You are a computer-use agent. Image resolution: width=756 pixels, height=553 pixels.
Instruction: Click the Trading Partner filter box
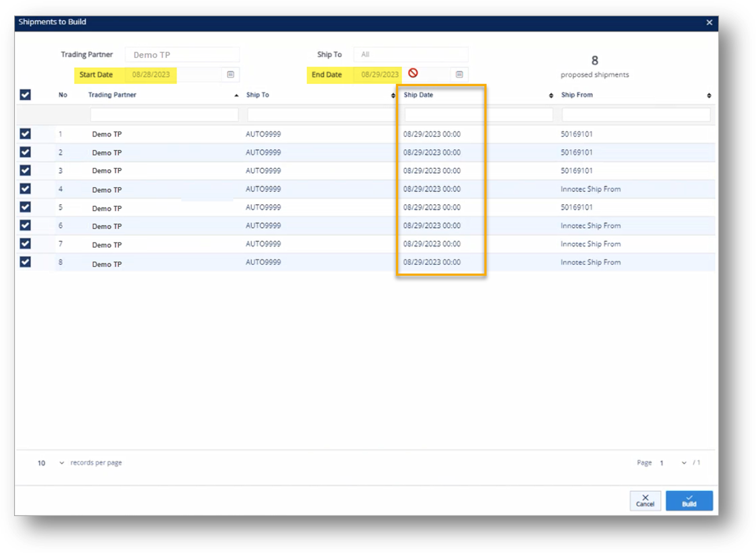click(x=164, y=115)
